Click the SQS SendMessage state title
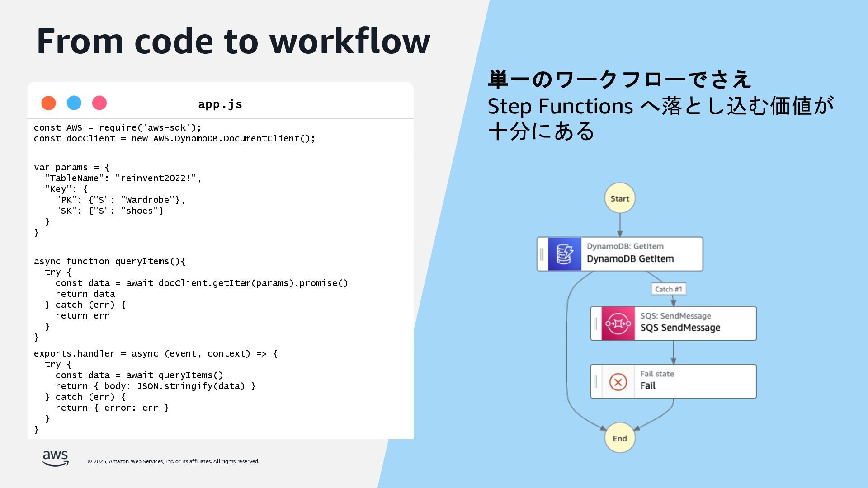868x488 pixels. pyautogui.click(x=680, y=328)
